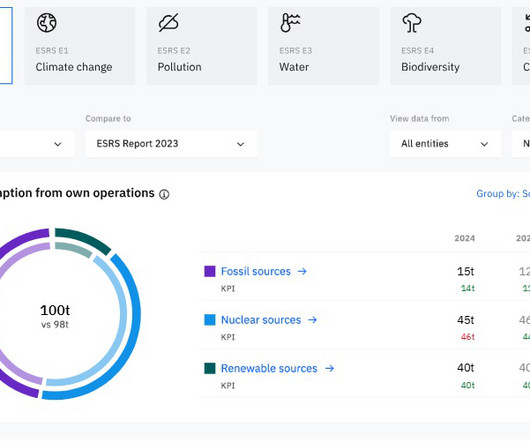The height and width of the screenshot is (443, 530).
Task: Open the ESRS E2 Pollution card
Action: click(x=202, y=46)
